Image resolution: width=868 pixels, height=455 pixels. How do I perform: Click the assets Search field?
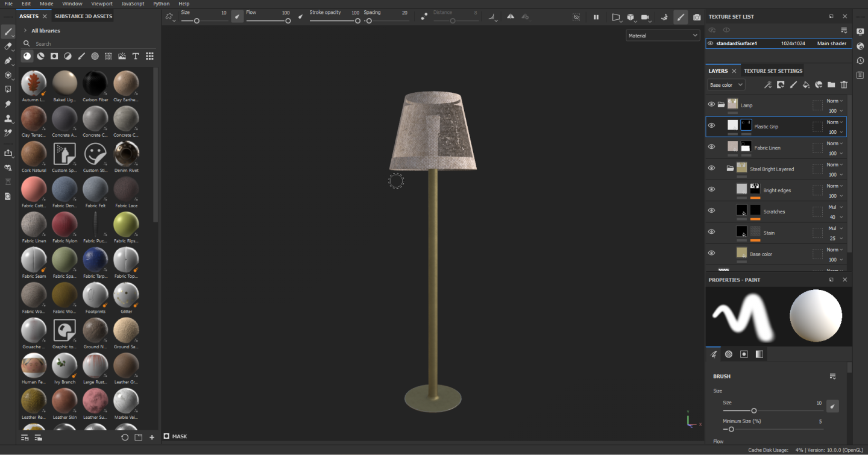tap(89, 43)
